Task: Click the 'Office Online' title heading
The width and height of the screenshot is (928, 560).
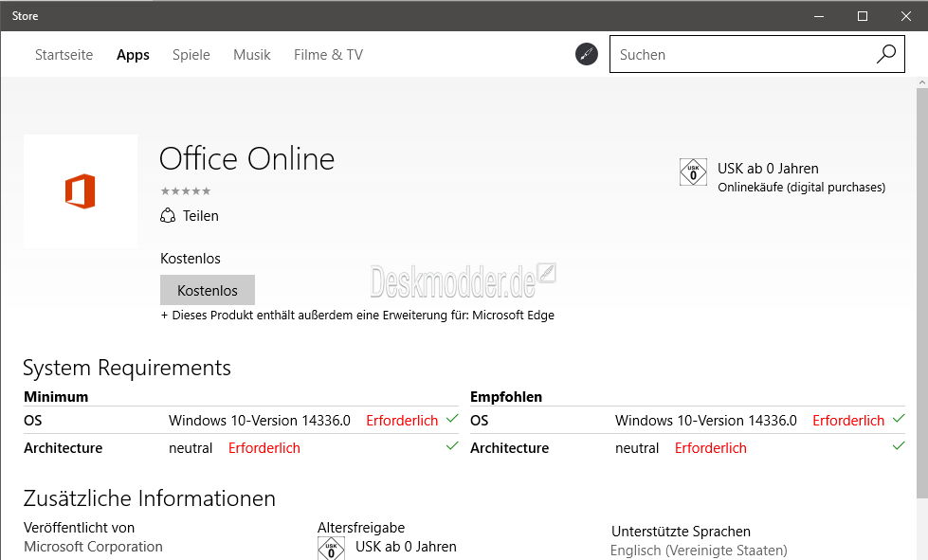Action: pyautogui.click(x=246, y=158)
